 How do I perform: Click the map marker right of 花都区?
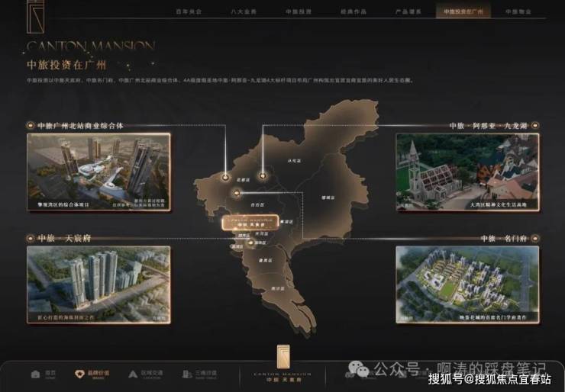tap(263, 176)
